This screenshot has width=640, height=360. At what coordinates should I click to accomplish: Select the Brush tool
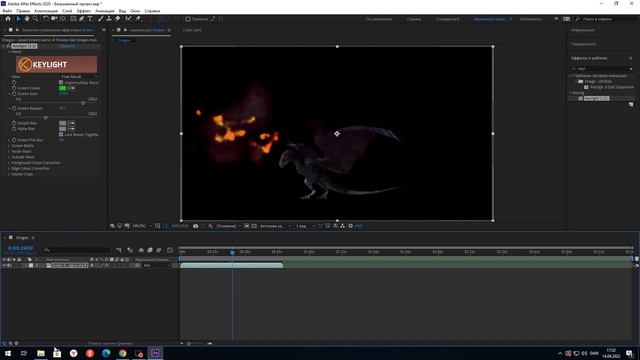100,19
